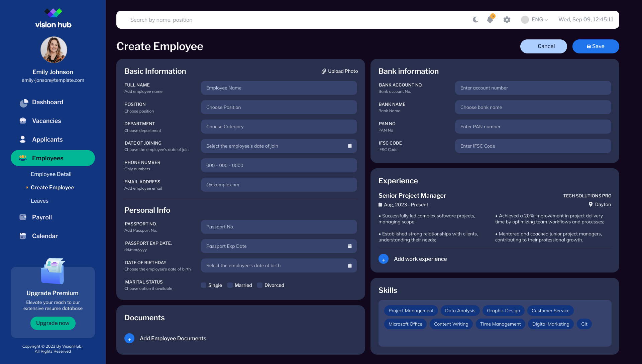Click the Upgrade Premium folder illustration
This screenshot has height=364, width=642.
point(53,271)
